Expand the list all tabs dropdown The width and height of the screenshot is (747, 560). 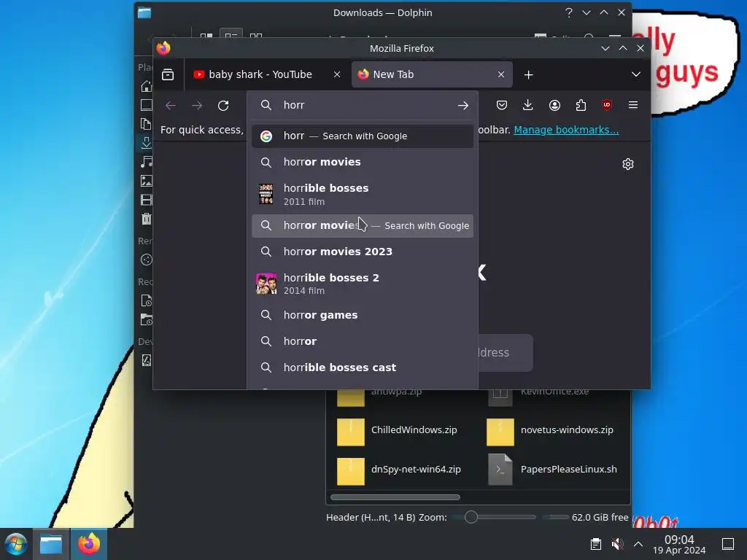click(635, 75)
